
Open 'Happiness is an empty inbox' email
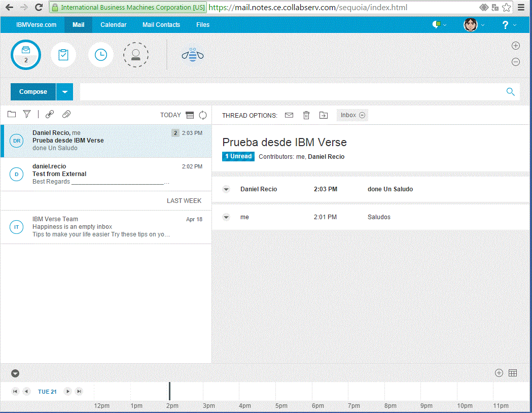pos(106,227)
